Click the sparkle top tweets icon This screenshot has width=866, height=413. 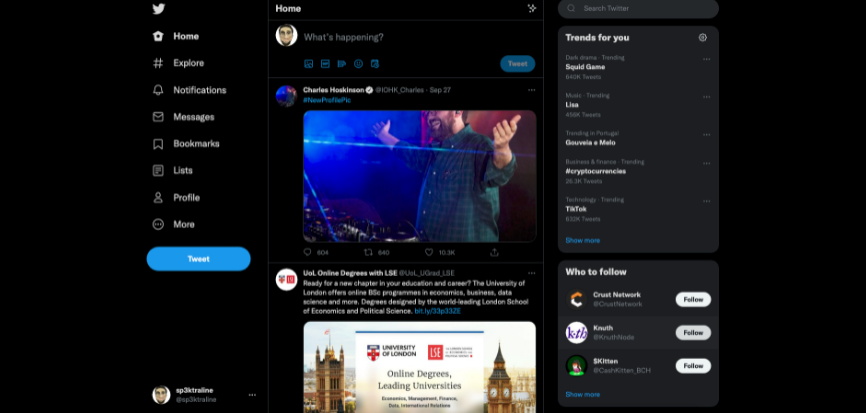[531, 8]
